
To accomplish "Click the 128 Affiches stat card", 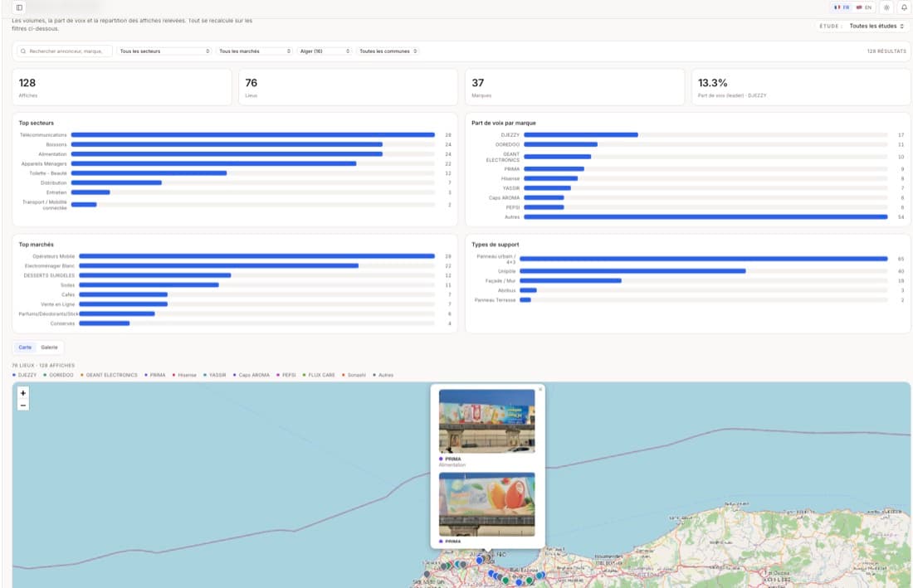I will (122, 87).
